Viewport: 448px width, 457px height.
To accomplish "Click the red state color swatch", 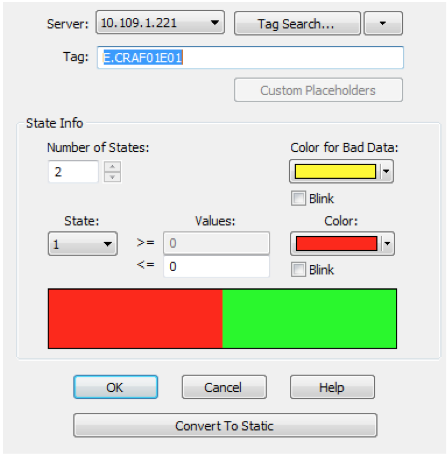I will coord(336,244).
